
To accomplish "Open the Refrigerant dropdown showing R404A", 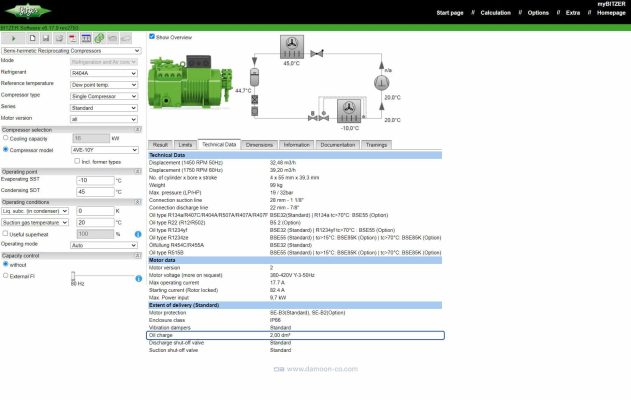I will tap(103, 73).
